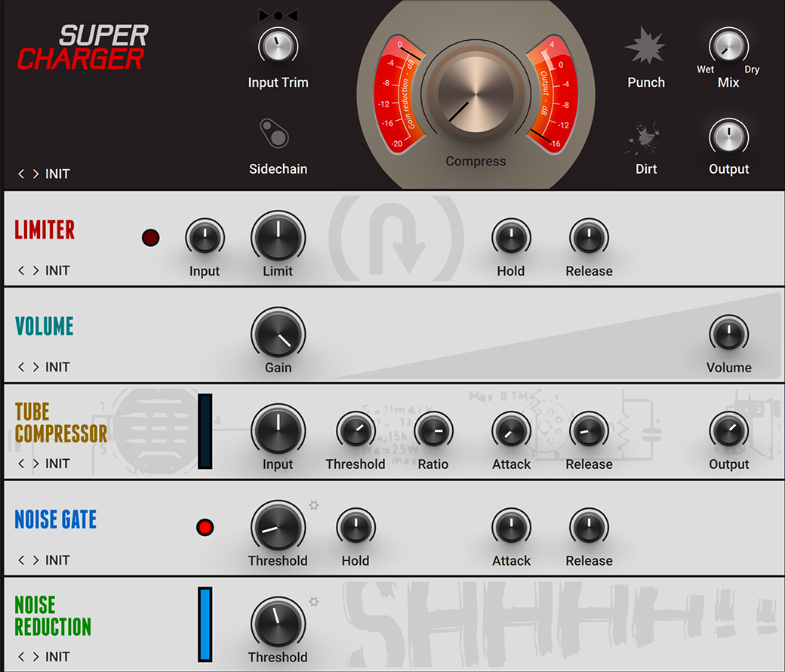Select next Supercharger preset arrow
The height and width of the screenshot is (672, 785).
tap(35, 174)
